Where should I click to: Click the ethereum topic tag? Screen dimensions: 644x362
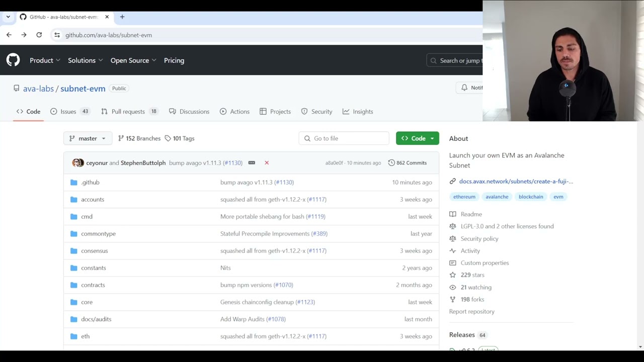click(464, 197)
